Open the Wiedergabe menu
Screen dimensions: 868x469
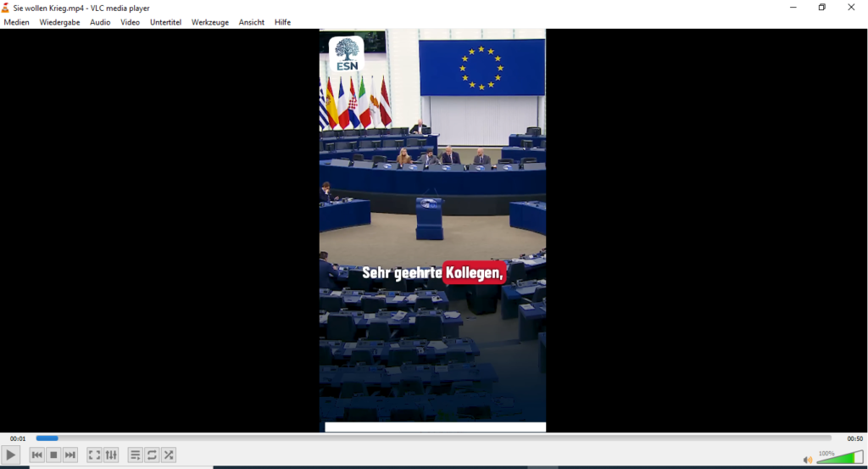coord(59,22)
